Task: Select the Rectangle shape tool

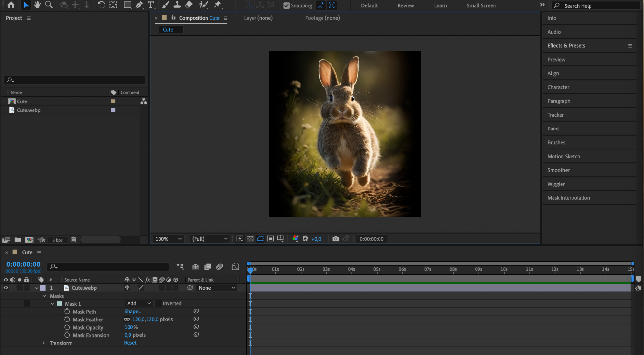Action: [x=128, y=5]
